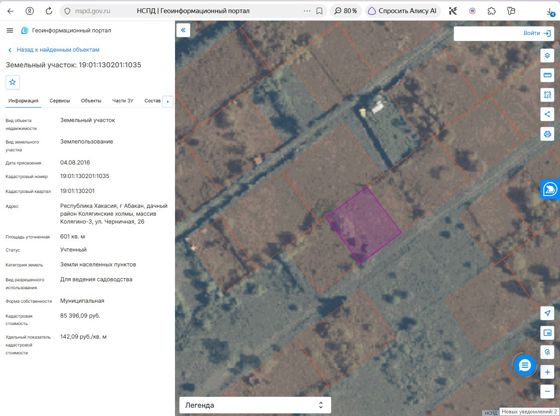The height and width of the screenshot is (416, 560).
Task: Select 'Землепользование' plot type value
Action: click(x=86, y=142)
